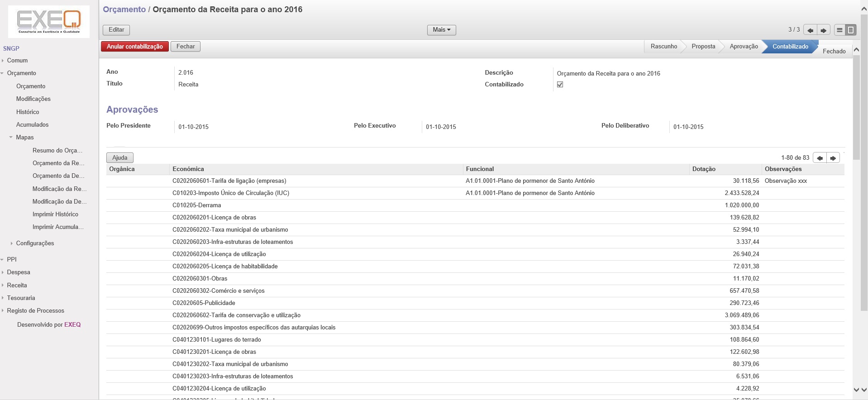The height and width of the screenshot is (400, 868).
Task: Click the EXEQ company logo
Action: (49, 22)
